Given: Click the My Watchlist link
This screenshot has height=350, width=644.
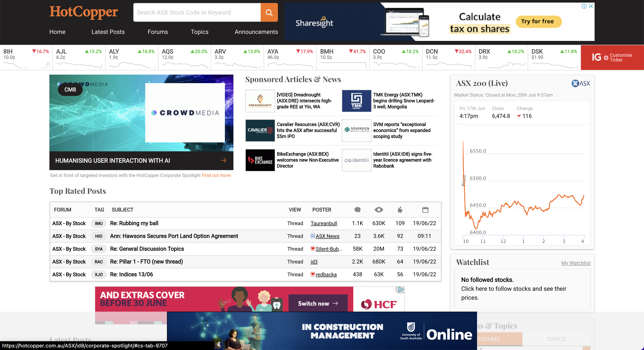Looking at the screenshot, I should pyautogui.click(x=576, y=263).
